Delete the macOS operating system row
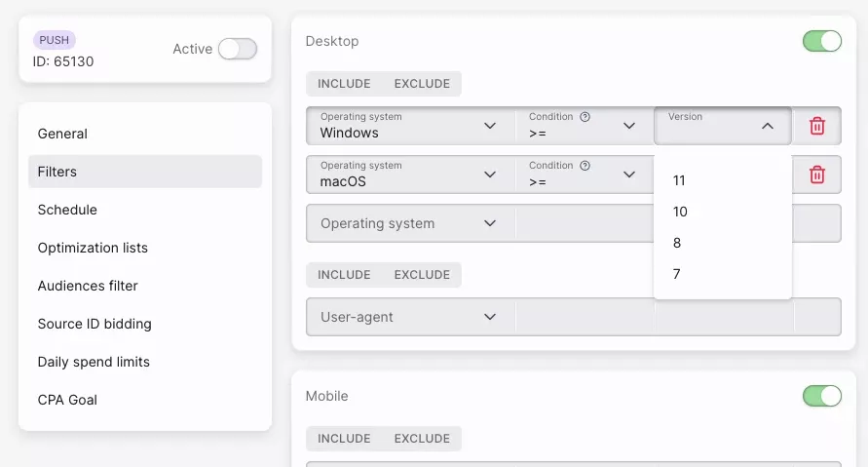Image resolution: width=868 pixels, height=467 pixels. [x=817, y=175]
